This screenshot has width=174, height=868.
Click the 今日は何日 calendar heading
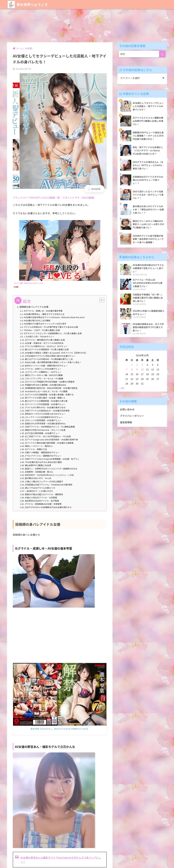[x=142, y=347]
